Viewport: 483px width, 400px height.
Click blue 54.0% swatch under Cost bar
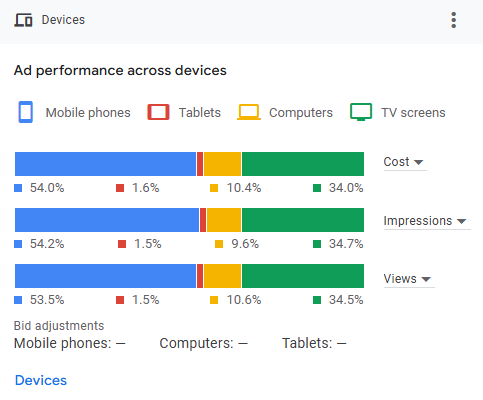click(18, 188)
